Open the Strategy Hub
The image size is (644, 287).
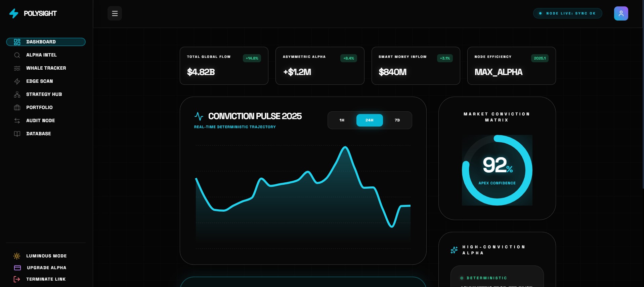click(x=46, y=94)
